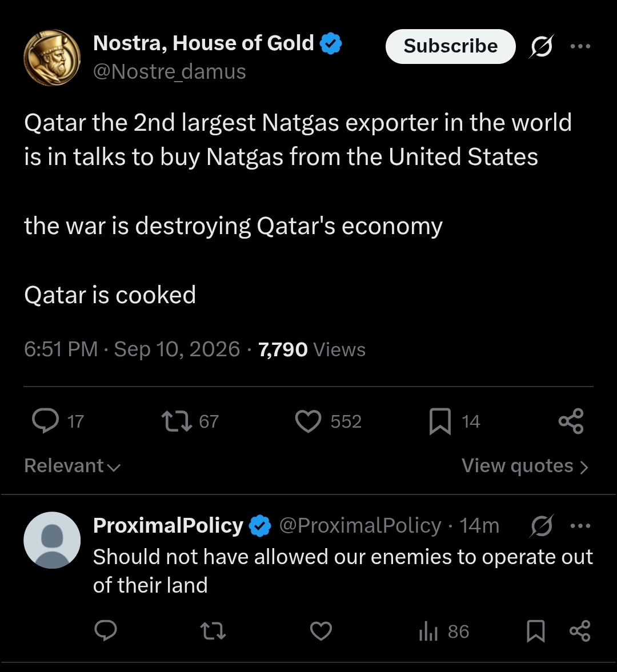Expand the Relevant sort dropdown
617x672 pixels.
(73, 466)
